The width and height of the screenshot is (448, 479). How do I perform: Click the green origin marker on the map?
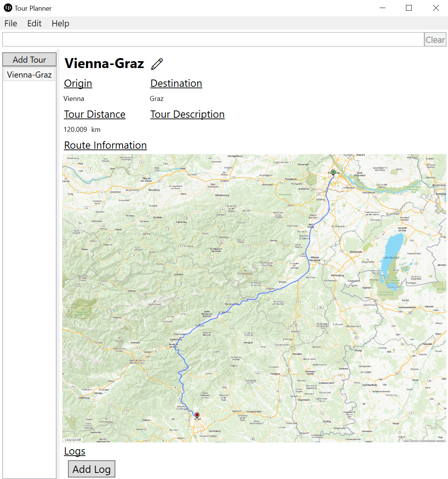333,172
